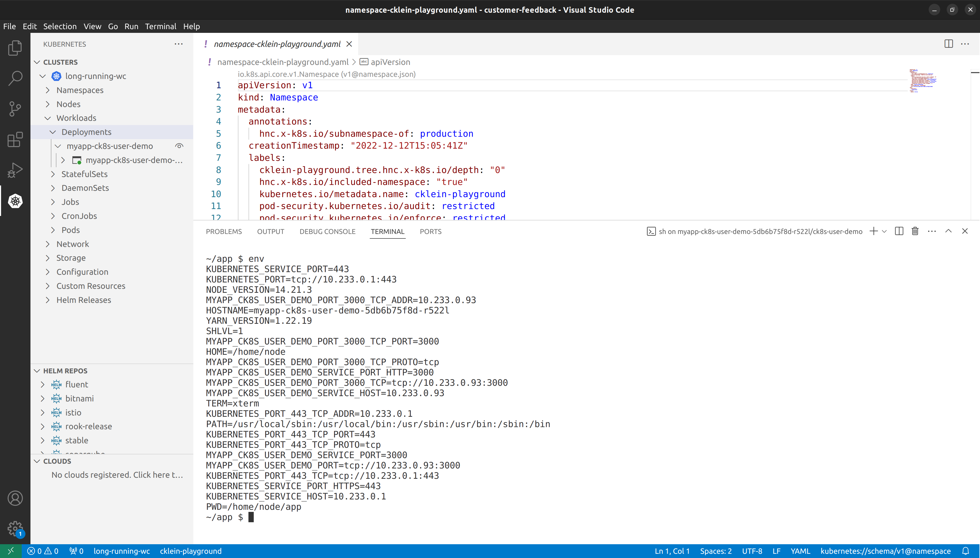The width and height of the screenshot is (980, 558).
Task: Click long-running-wc in the status bar
Action: pyautogui.click(x=122, y=551)
